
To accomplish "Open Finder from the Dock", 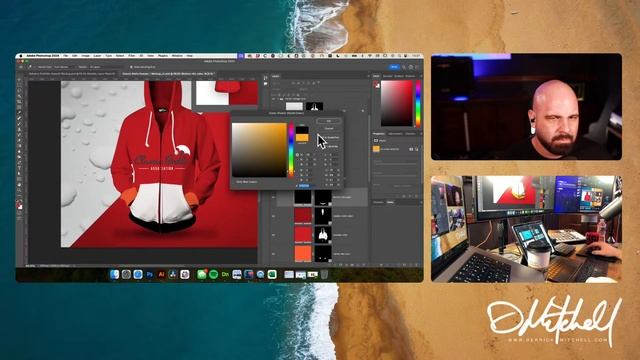I will click(x=114, y=275).
